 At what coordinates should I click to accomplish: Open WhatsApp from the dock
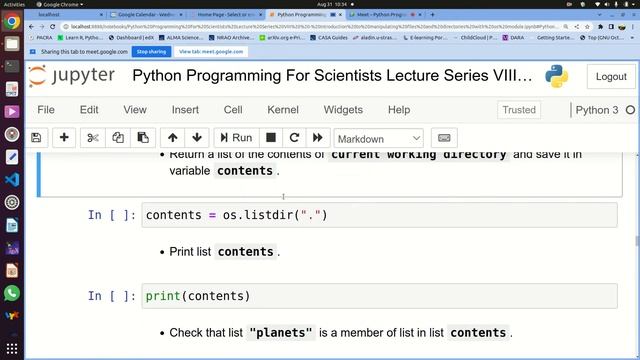click(x=12, y=293)
